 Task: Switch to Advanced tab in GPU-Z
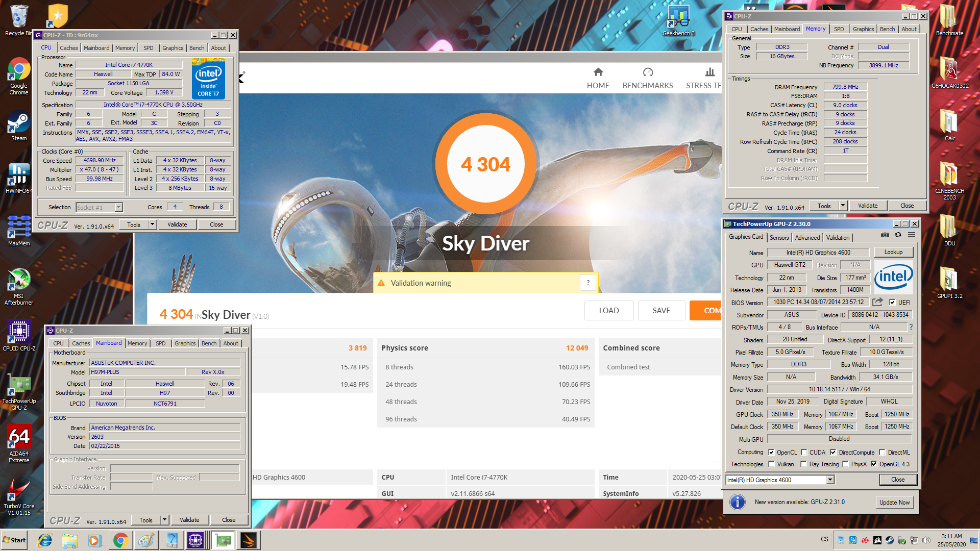pos(807,238)
